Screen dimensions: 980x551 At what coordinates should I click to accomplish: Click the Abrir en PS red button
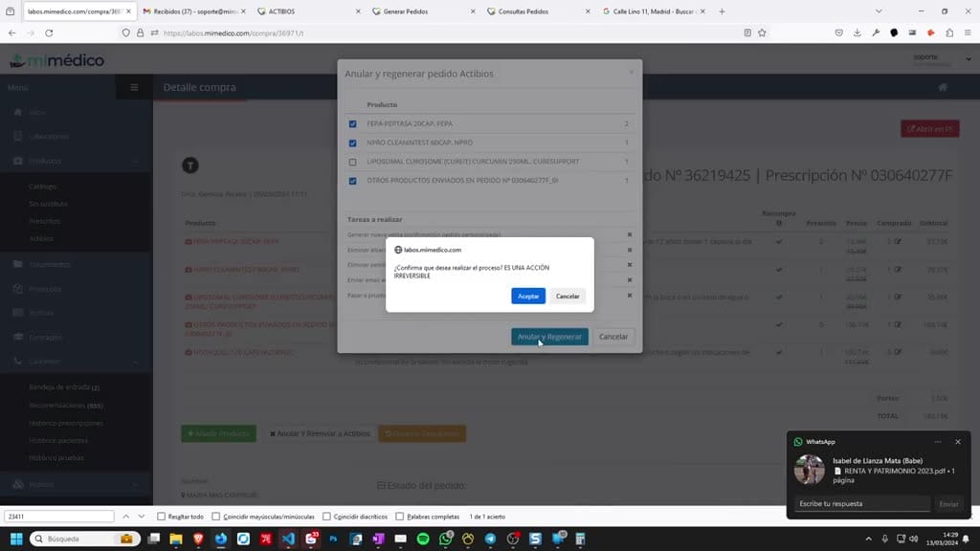930,129
